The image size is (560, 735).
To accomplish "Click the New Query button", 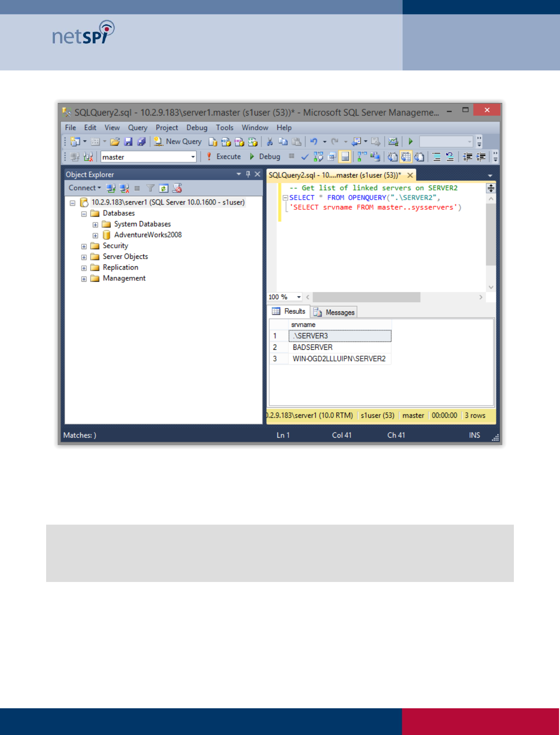I will 178,142.
